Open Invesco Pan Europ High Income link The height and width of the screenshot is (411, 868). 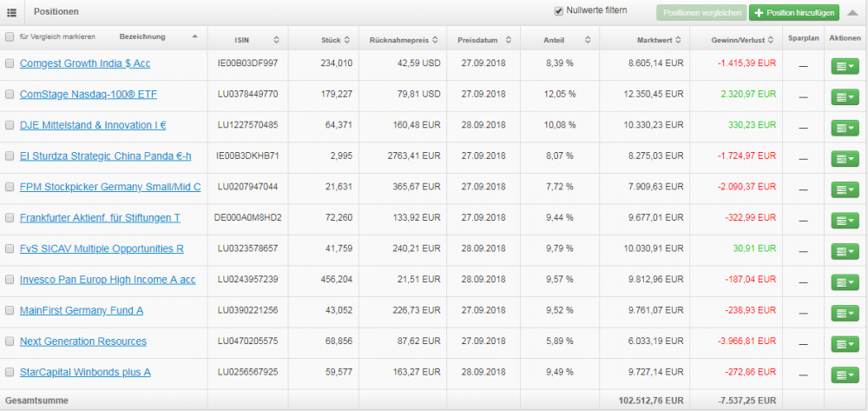pyautogui.click(x=108, y=281)
